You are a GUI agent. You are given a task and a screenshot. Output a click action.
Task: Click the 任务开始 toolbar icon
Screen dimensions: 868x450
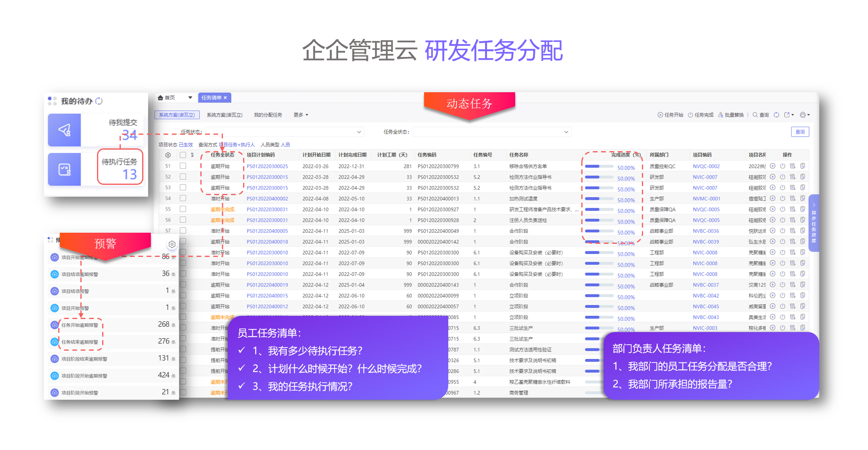pos(660,115)
